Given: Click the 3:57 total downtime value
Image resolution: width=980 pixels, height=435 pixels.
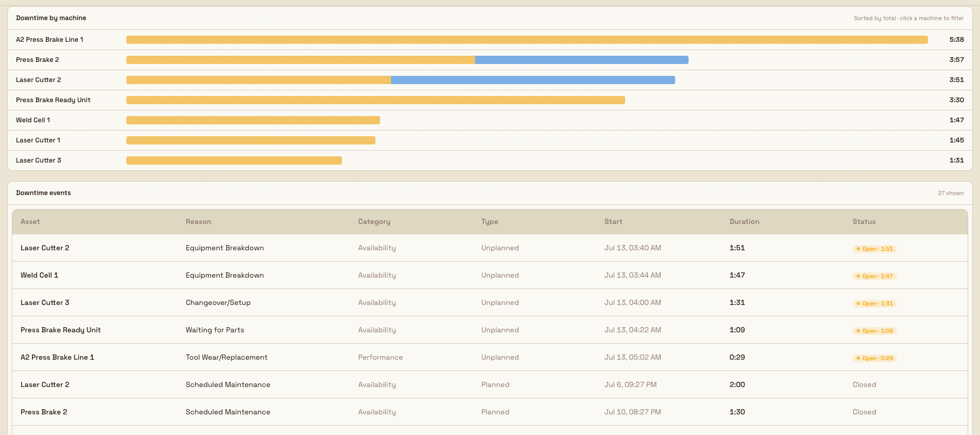Looking at the screenshot, I should [957, 60].
